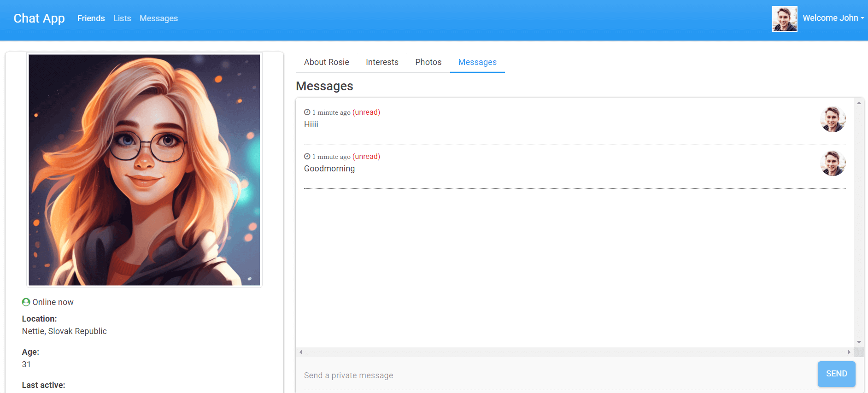Image resolution: width=868 pixels, height=393 pixels.
Task: Select the Photos tab
Action: pos(428,62)
